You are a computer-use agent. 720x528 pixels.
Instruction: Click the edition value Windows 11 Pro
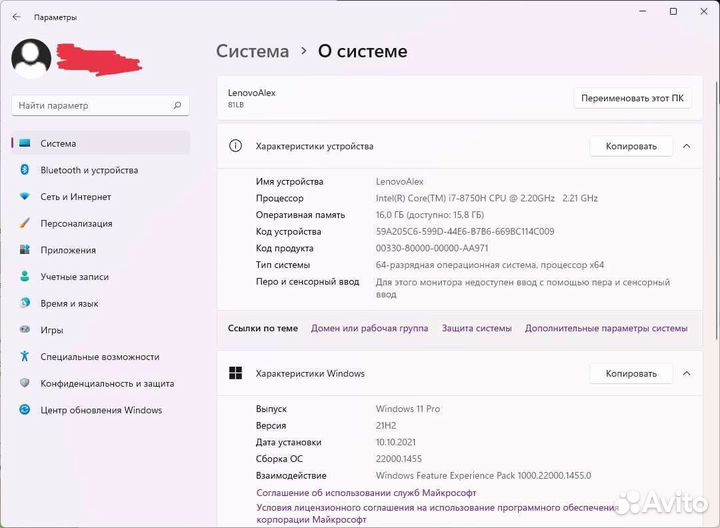coord(408,409)
